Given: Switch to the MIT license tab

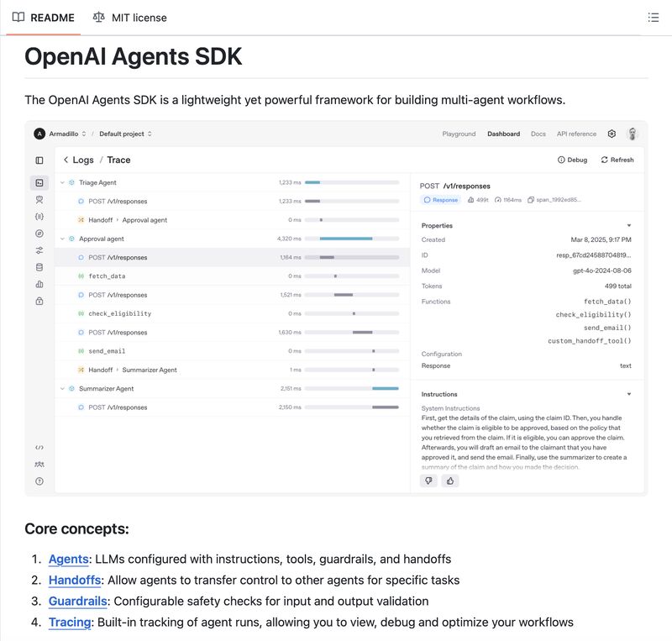Looking at the screenshot, I should pos(130,18).
